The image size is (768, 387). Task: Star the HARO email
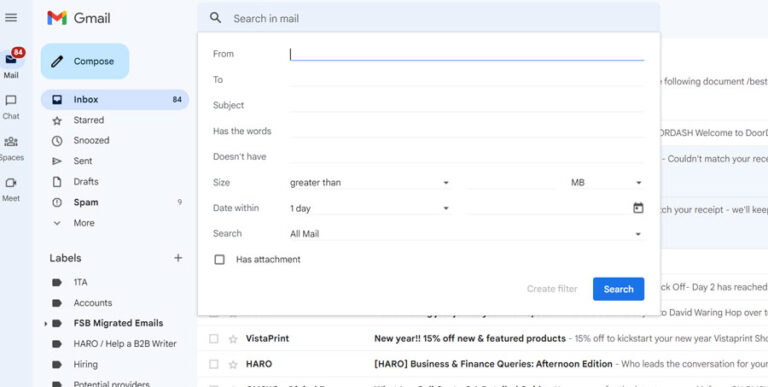233,364
